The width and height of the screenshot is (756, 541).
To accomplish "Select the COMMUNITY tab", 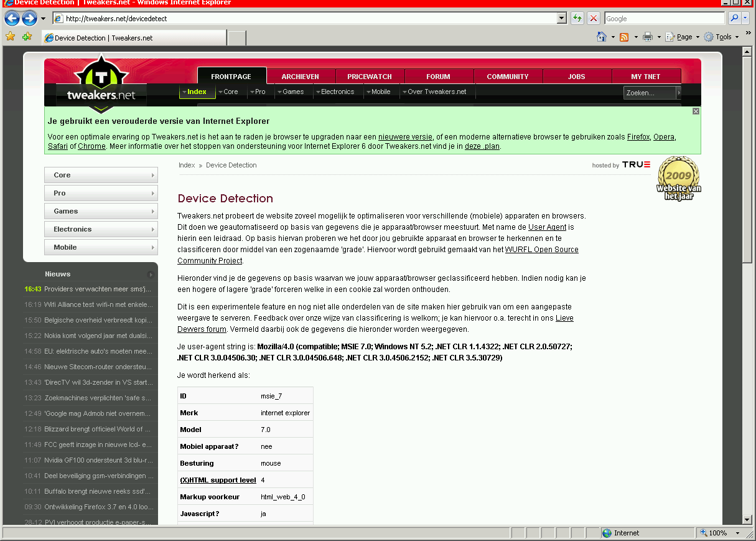I will (x=508, y=77).
